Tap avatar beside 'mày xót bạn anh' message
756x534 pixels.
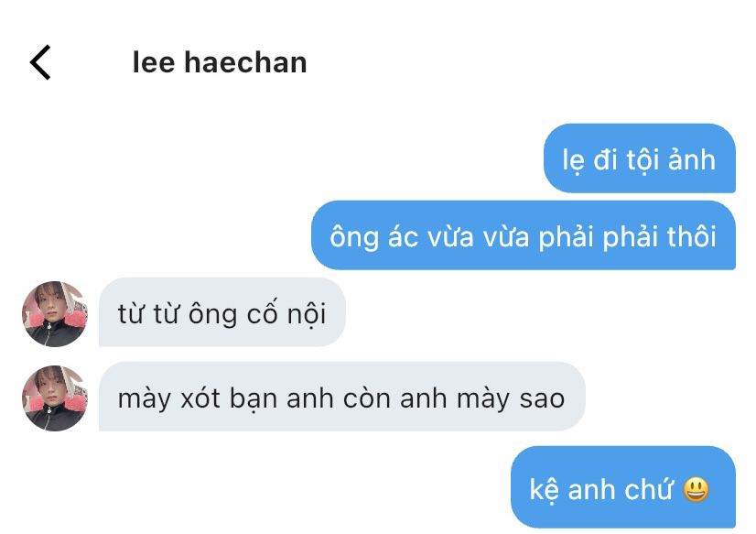point(55,398)
